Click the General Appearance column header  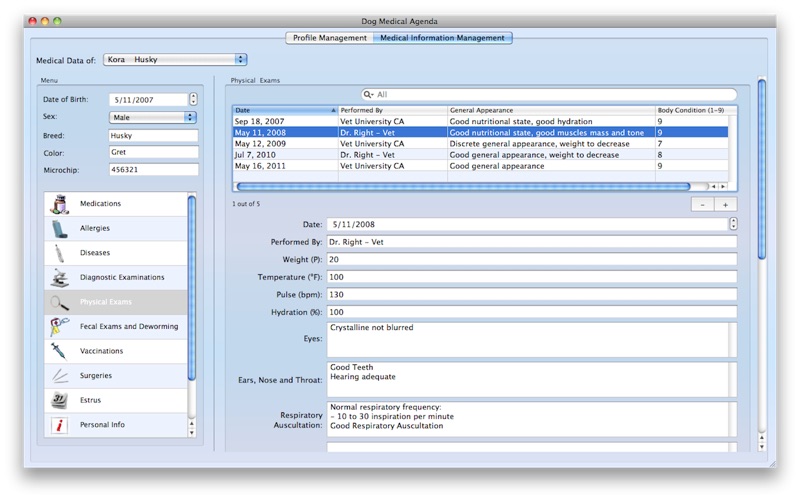(551, 110)
